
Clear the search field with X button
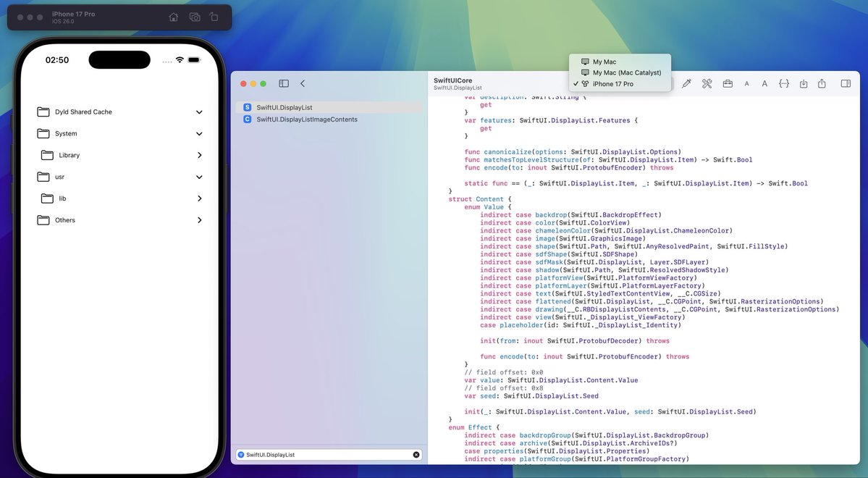click(416, 455)
